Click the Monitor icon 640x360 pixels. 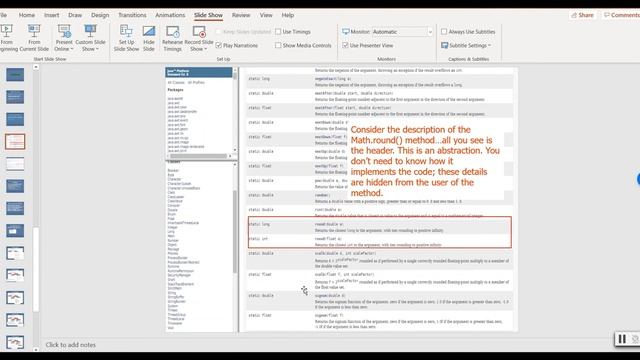[346, 31]
